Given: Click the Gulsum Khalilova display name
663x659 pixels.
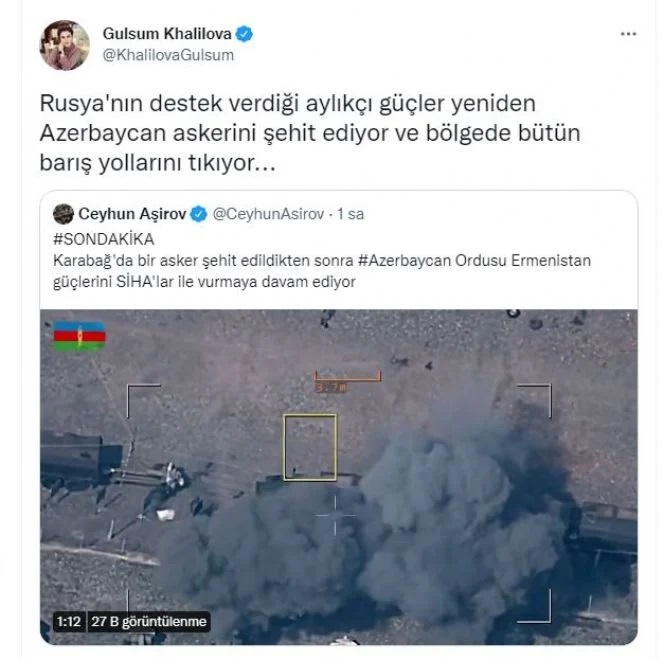Looking at the screenshot, I should pos(167,34).
